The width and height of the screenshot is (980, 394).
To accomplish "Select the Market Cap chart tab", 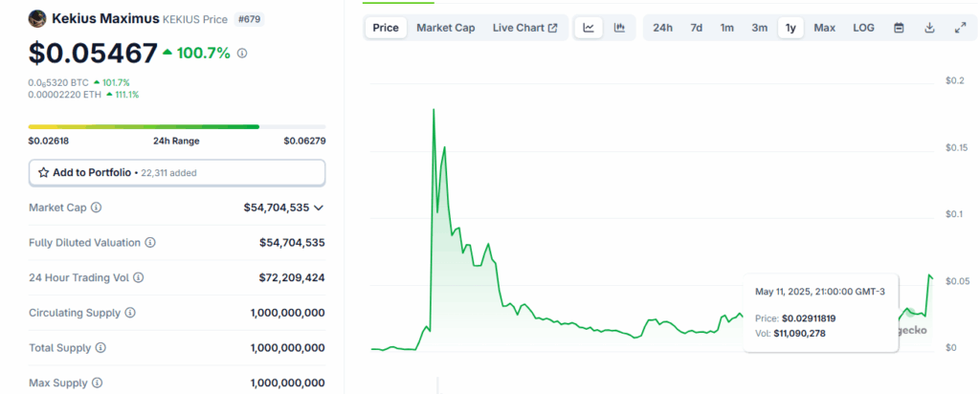I will coord(446,28).
